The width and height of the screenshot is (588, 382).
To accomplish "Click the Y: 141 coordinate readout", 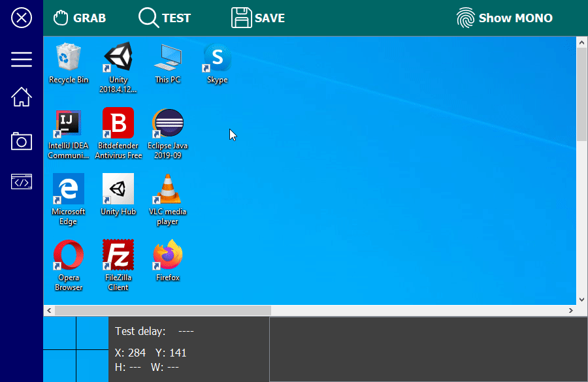I will point(171,353).
